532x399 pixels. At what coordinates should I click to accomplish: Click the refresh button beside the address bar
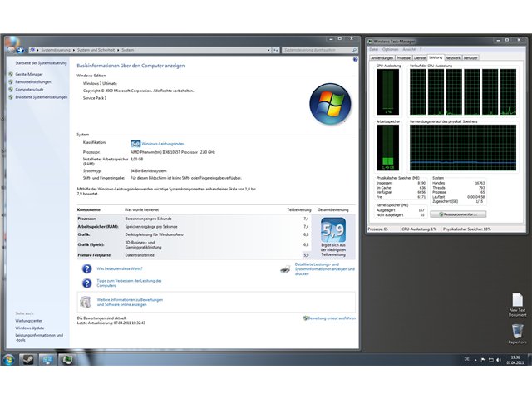[x=276, y=50]
